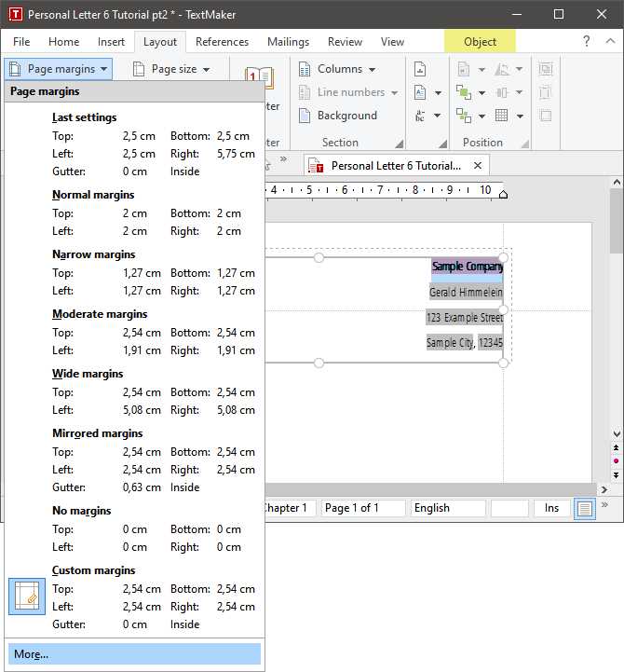Click the vertical scrollbar down arrow
624x672 pixels.
tap(617, 433)
